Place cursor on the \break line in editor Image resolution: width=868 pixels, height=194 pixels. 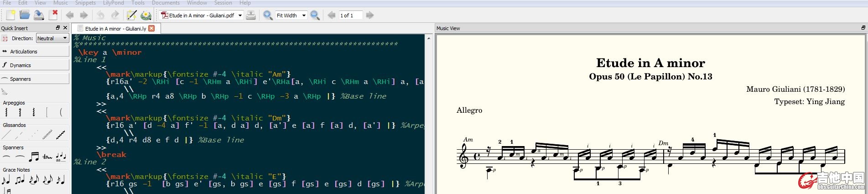pos(111,154)
